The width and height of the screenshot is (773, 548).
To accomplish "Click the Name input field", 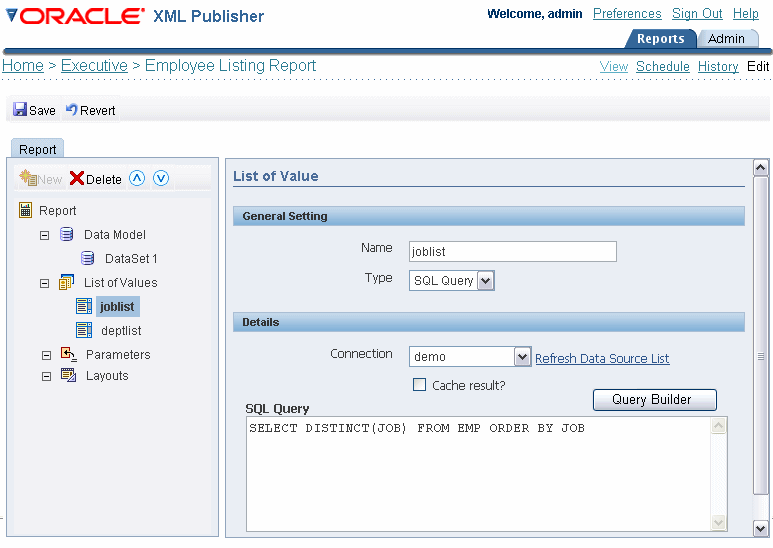I will 513,251.
